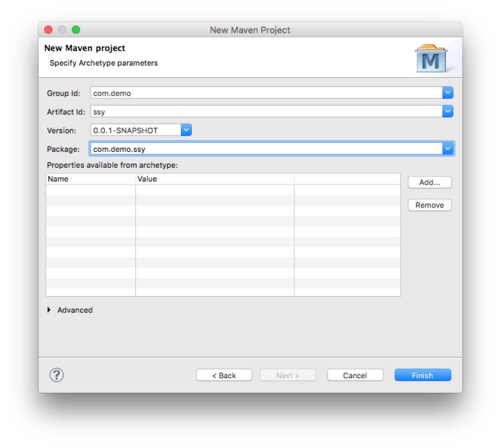Click the 'Specify Archetype parameters' text

pyautogui.click(x=104, y=63)
